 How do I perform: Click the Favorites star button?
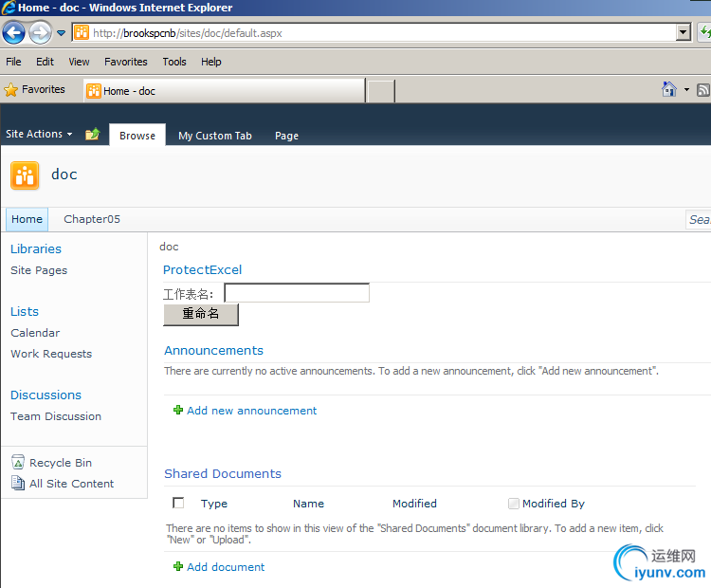coord(34,90)
